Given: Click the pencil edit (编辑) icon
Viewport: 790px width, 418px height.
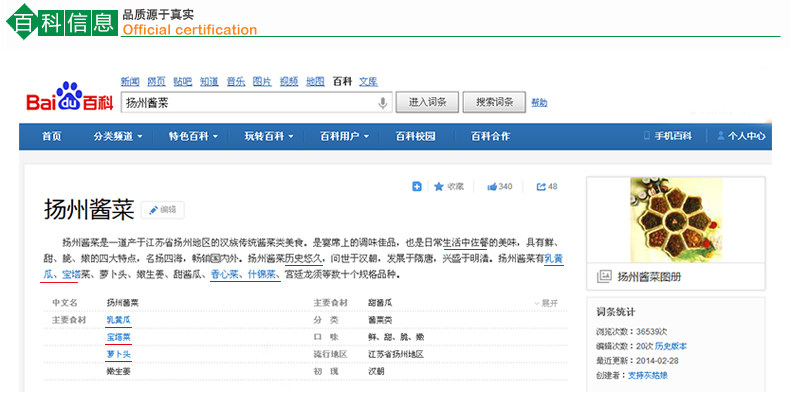Looking at the screenshot, I should pyautogui.click(x=154, y=210).
